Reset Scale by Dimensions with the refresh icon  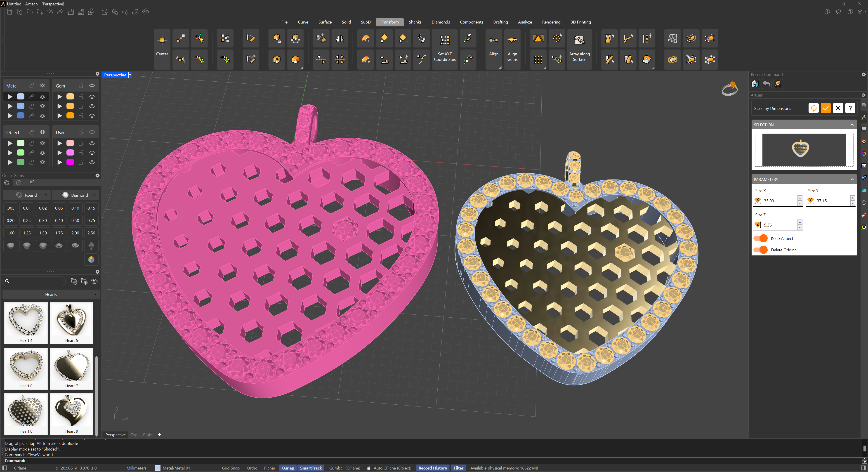[814, 108]
